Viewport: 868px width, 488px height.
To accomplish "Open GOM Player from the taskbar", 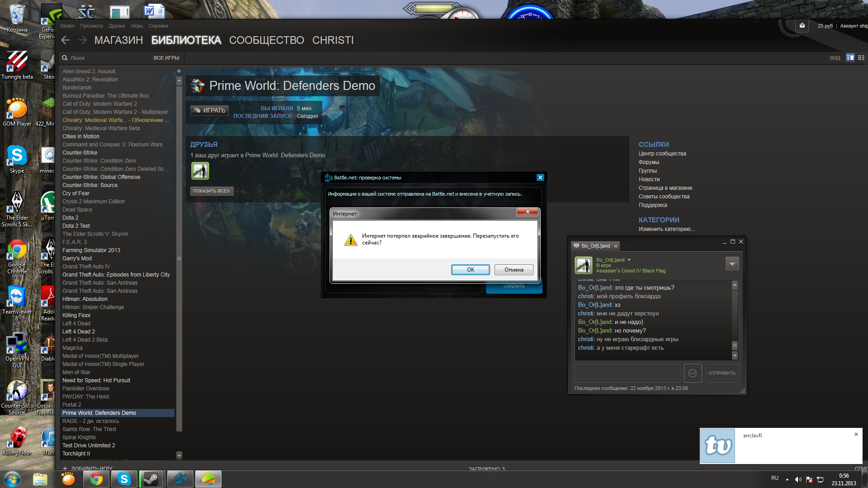I will point(68,479).
